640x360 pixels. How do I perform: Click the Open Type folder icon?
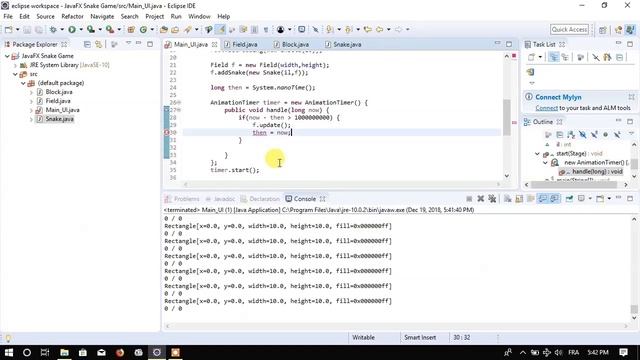(164, 29)
